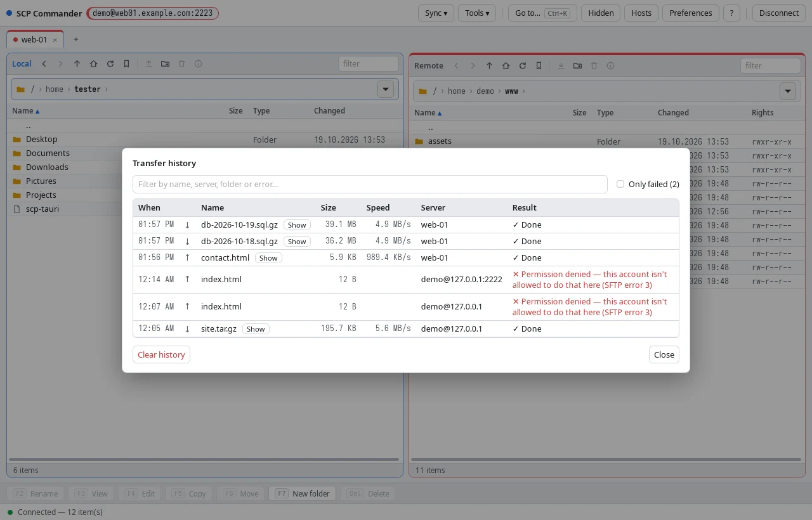Open the Hosts manager
This screenshot has width=812, height=520.
(x=641, y=13)
